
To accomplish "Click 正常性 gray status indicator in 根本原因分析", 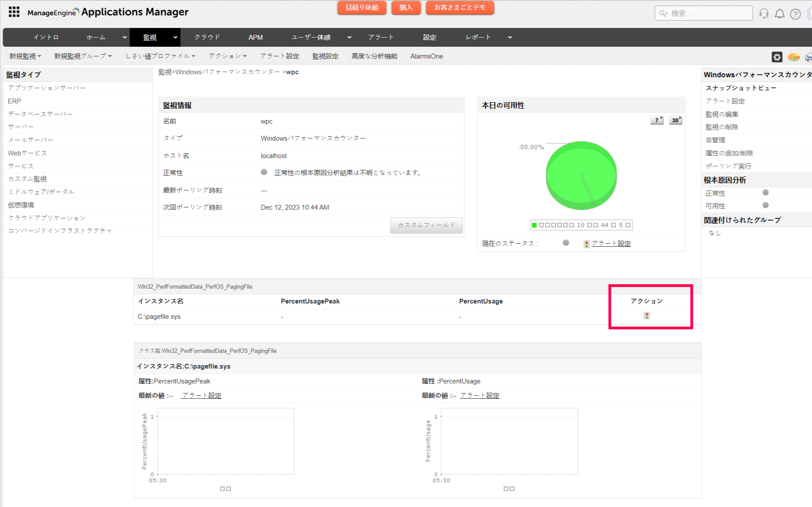I will (765, 193).
